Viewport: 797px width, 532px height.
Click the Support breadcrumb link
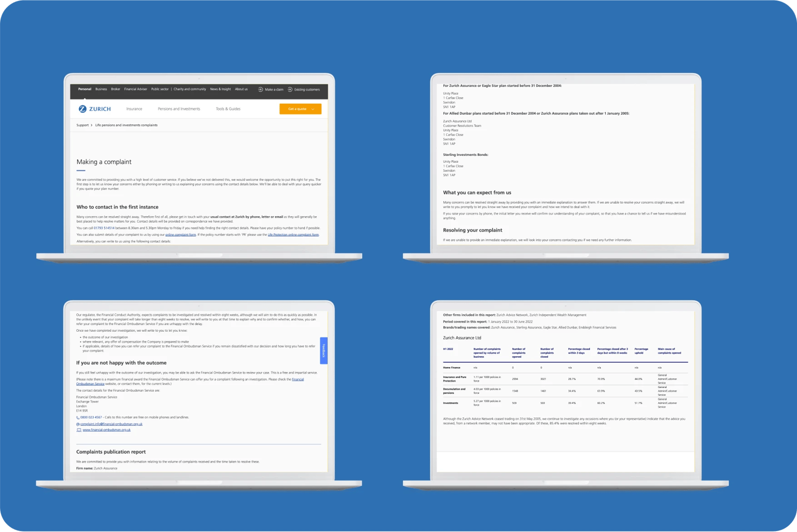(83, 125)
